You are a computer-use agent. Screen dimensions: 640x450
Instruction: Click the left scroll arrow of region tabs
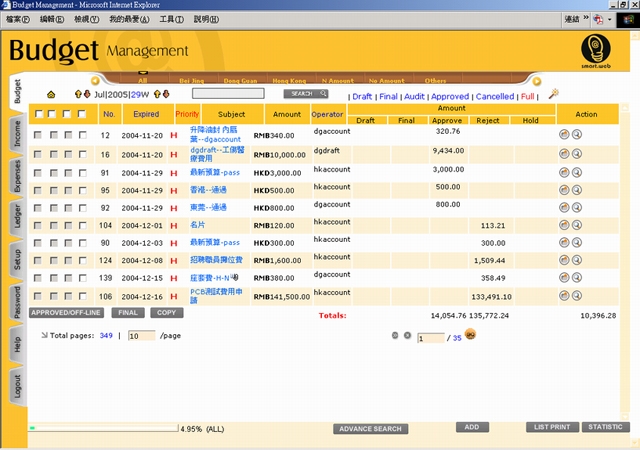click(95, 80)
